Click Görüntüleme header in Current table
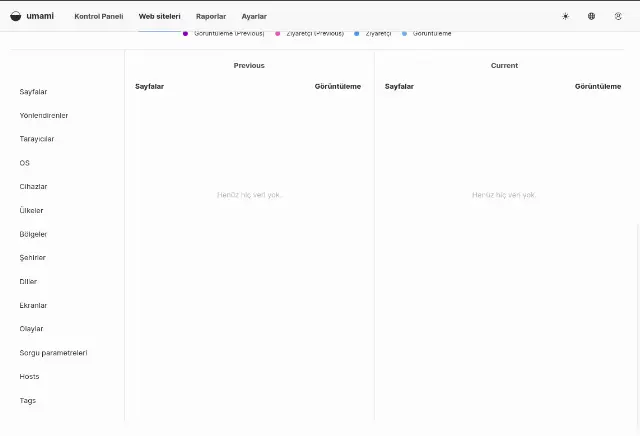The image size is (640, 436). [598, 86]
